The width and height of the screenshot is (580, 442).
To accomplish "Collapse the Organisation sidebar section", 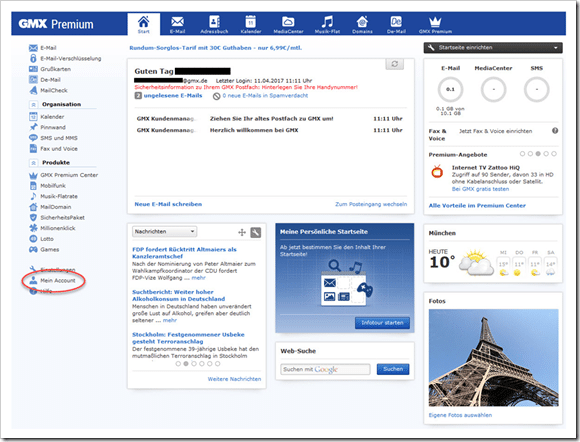I will (x=33, y=105).
